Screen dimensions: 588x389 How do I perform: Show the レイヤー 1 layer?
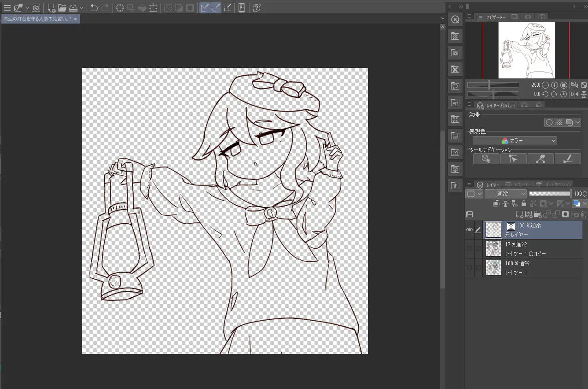[469, 268]
